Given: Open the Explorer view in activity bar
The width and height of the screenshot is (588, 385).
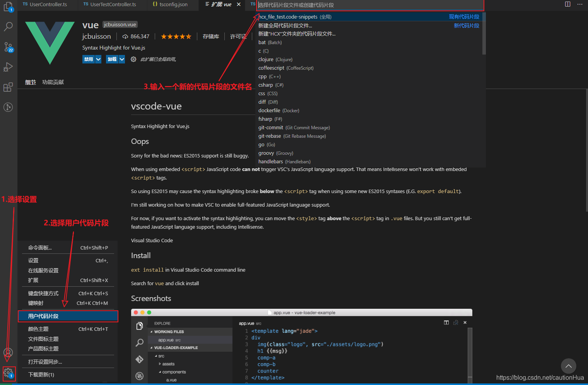Looking at the screenshot, I should pyautogui.click(x=8, y=7).
